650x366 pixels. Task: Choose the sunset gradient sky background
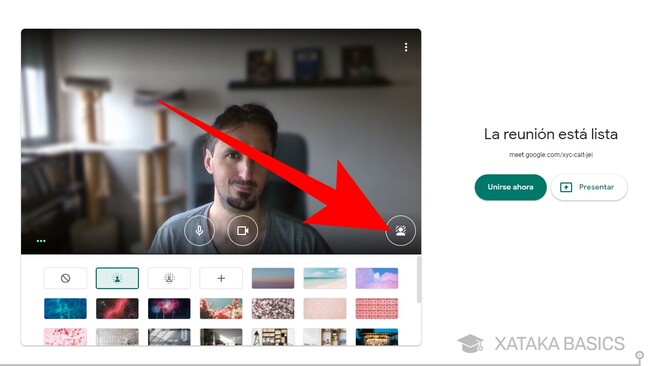point(273,278)
